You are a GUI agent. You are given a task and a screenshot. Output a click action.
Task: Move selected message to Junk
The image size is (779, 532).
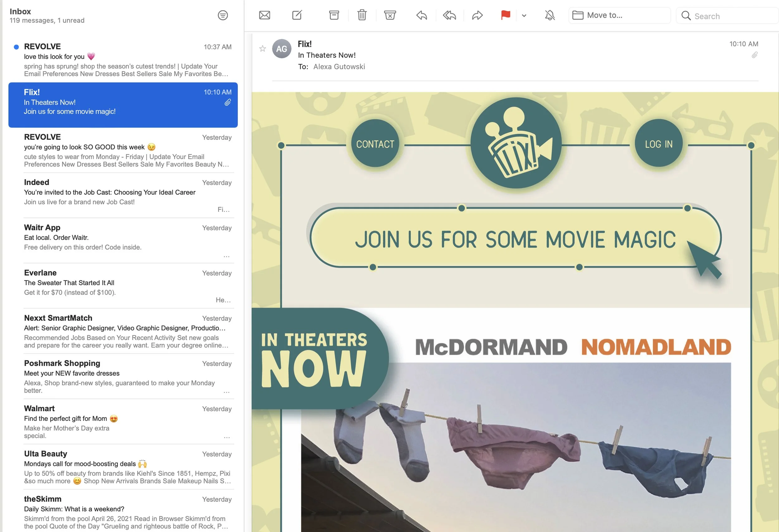point(390,15)
